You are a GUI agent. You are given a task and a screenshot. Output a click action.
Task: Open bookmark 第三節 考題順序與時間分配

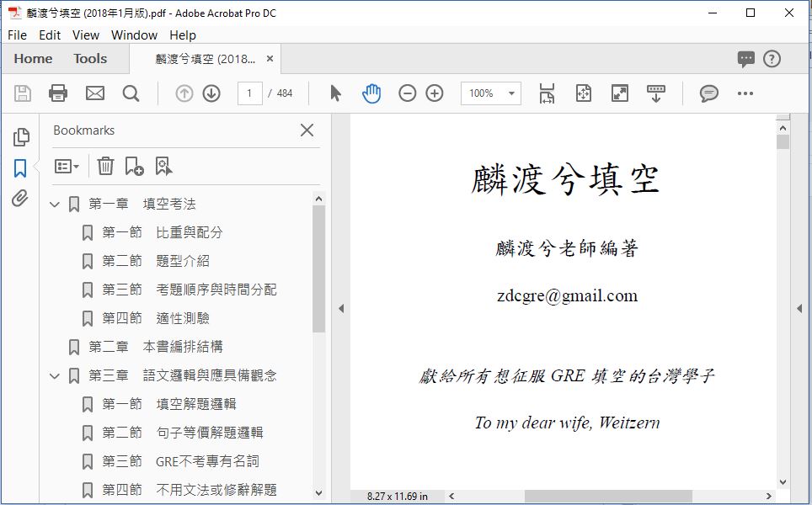pos(189,290)
